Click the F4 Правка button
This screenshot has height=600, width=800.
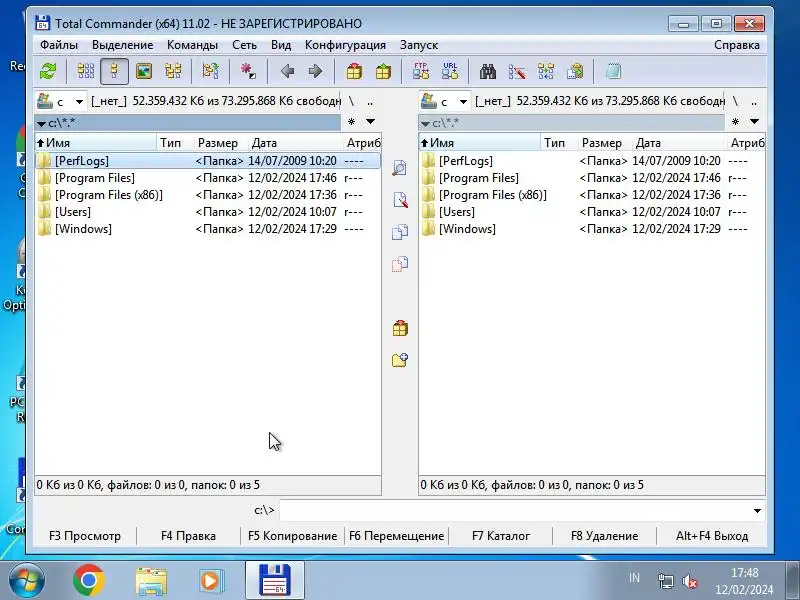coord(188,536)
